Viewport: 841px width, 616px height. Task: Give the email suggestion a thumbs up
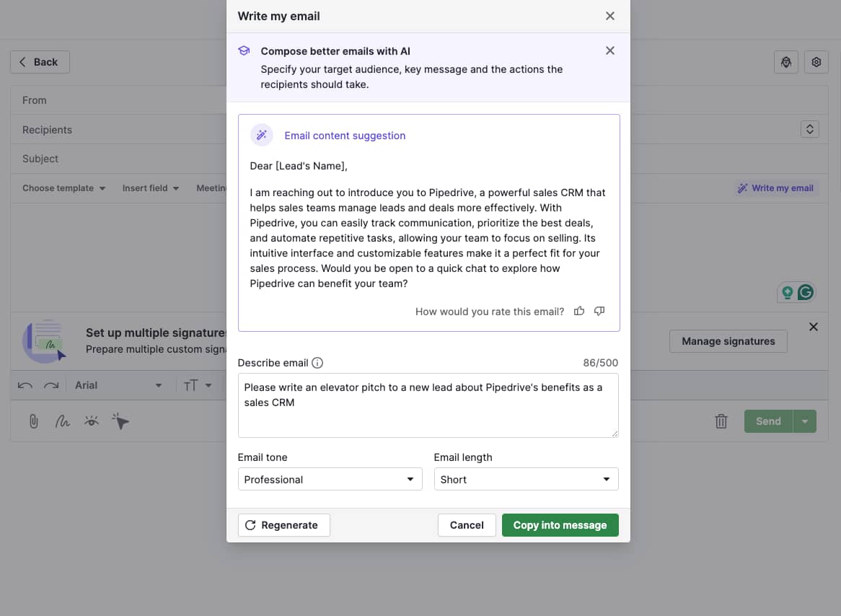click(578, 311)
